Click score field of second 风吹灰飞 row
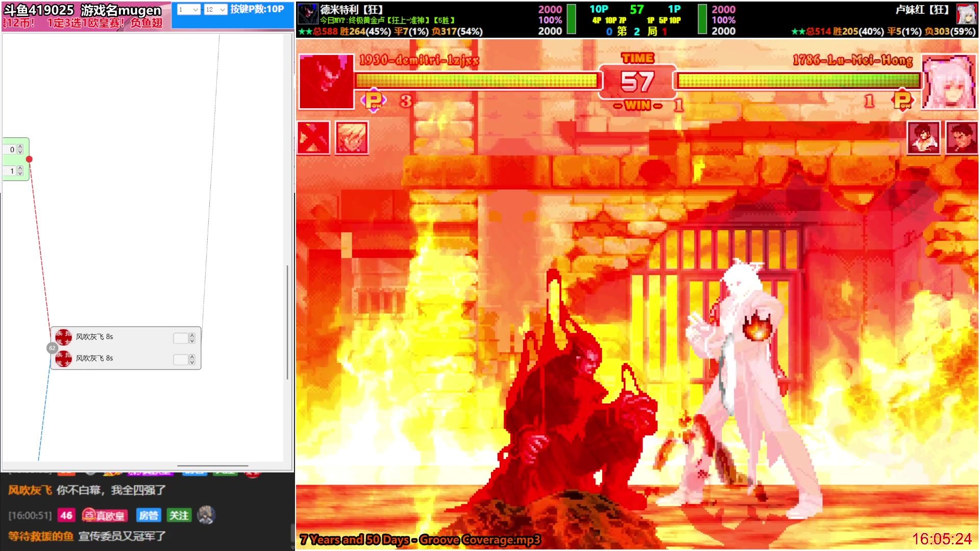 [181, 360]
